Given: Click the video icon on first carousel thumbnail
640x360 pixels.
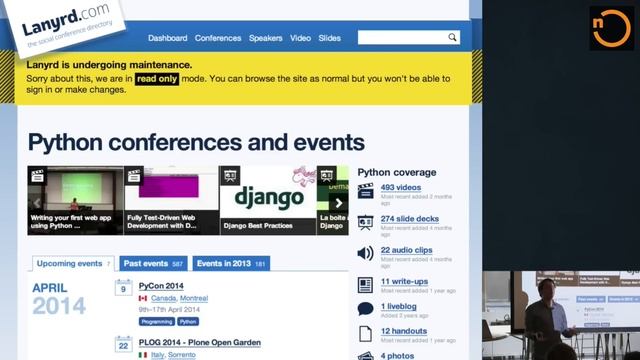Looking at the screenshot, I should coord(38,176).
